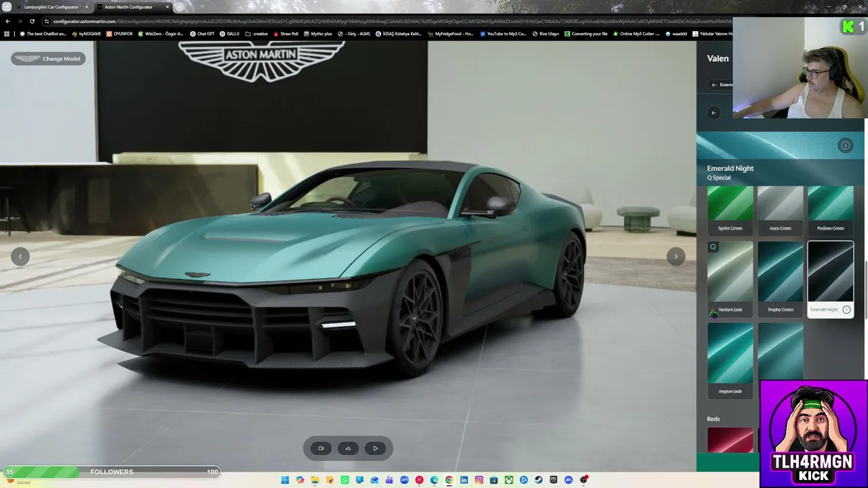Rotate the car view to the next angle
868x488 pixels.
pyautogui.click(x=675, y=256)
